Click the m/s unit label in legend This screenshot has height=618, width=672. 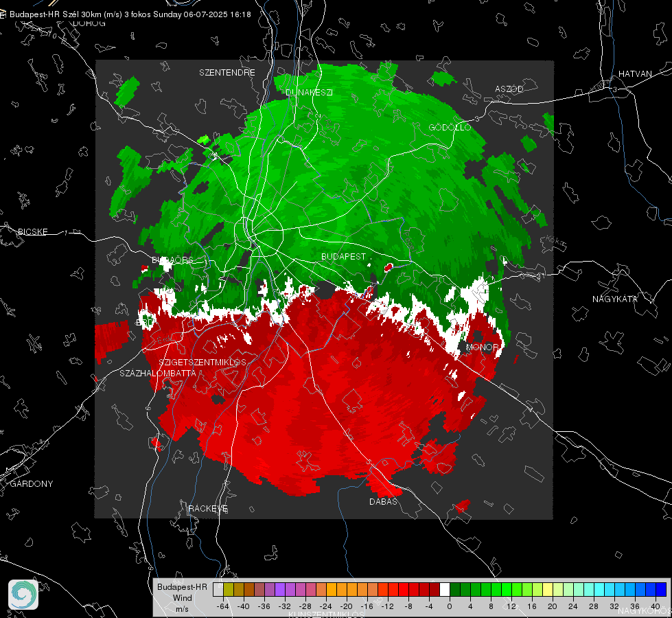[x=182, y=608]
